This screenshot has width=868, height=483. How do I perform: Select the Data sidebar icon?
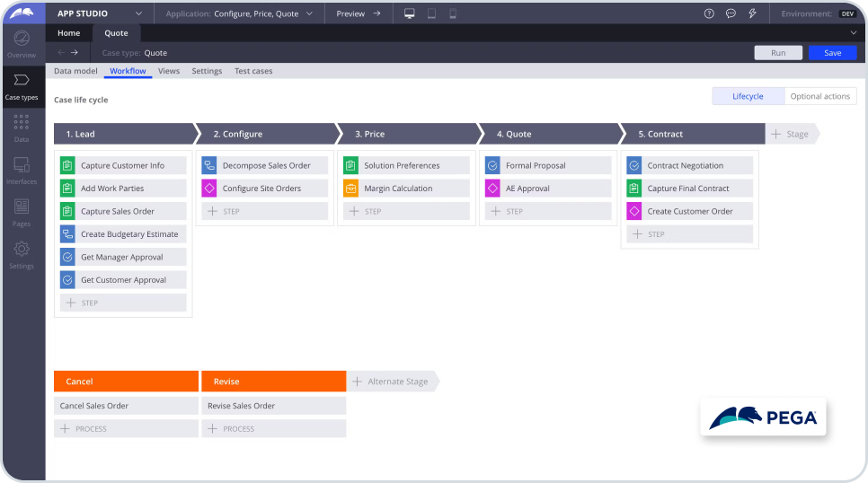coord(22,127)
